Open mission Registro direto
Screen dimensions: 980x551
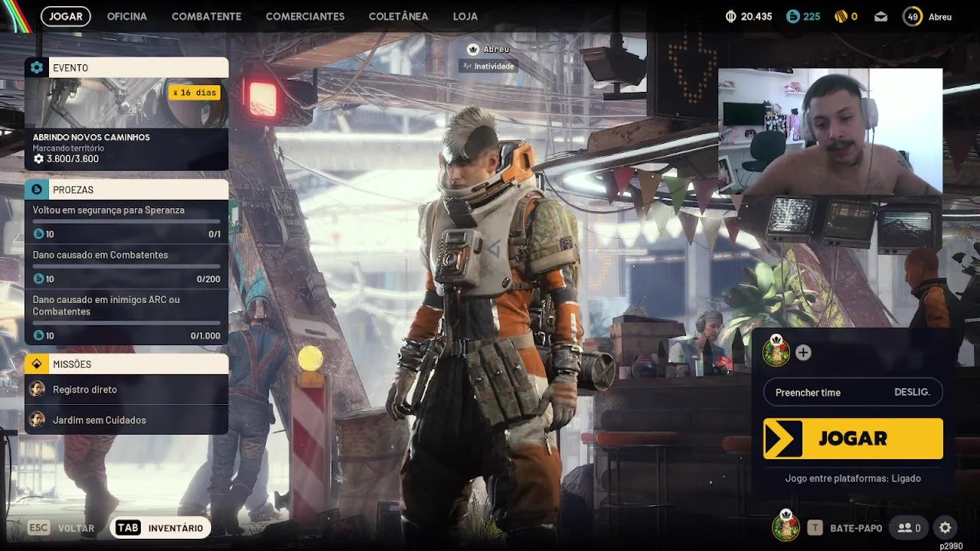point(126,390)
